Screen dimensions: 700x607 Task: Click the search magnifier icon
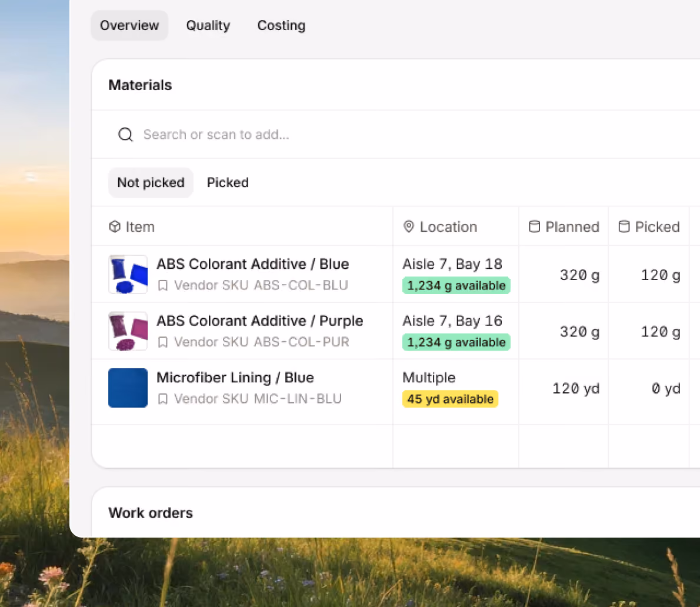pos(125,134)
